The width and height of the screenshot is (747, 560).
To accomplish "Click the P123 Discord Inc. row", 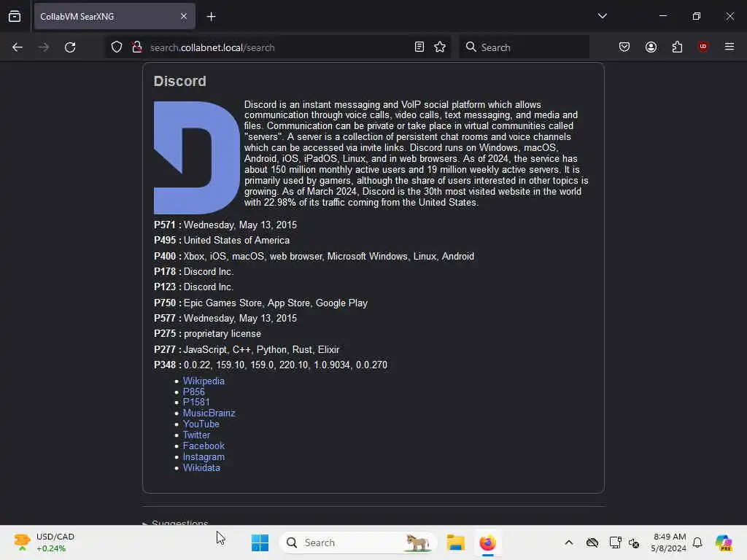I will (193, 287).
